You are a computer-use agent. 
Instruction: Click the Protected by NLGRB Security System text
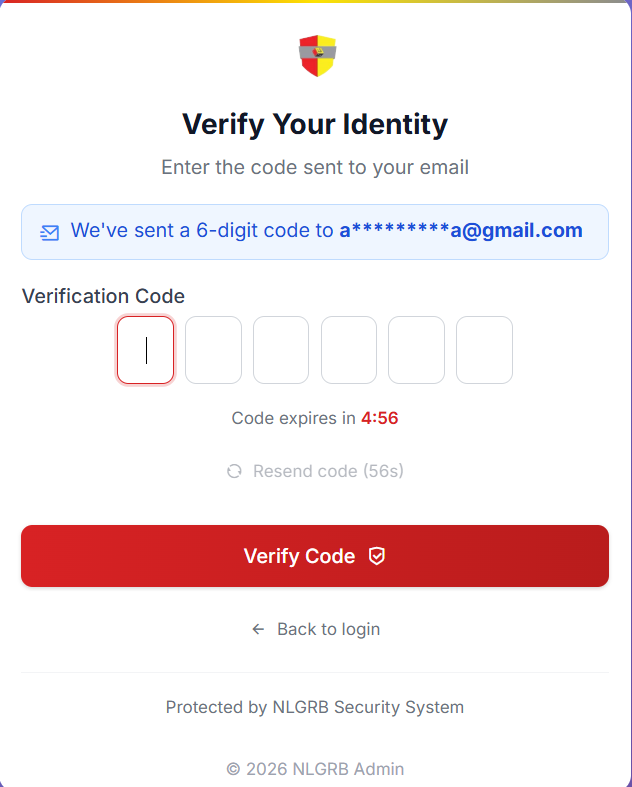tap(315, 707)
